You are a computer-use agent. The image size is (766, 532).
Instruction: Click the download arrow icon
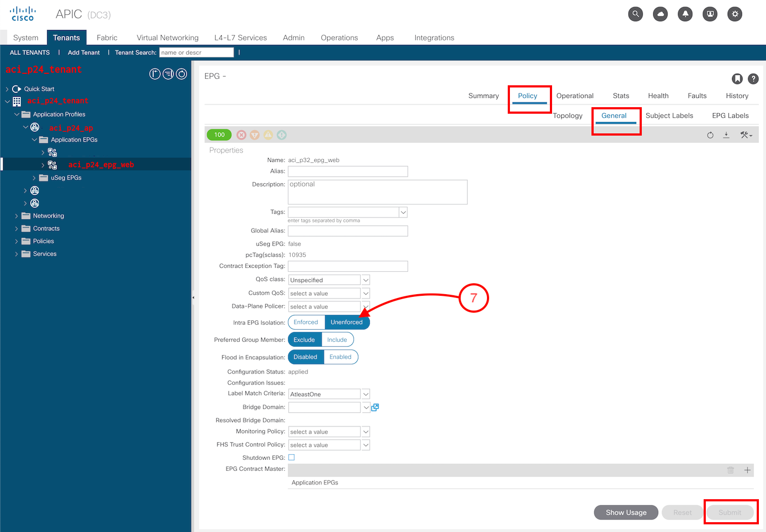pos(726,135)
